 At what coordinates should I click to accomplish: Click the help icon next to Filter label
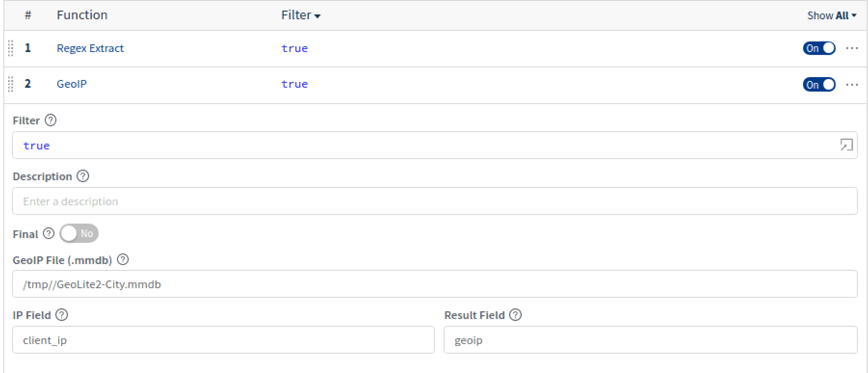click(51, 120)
